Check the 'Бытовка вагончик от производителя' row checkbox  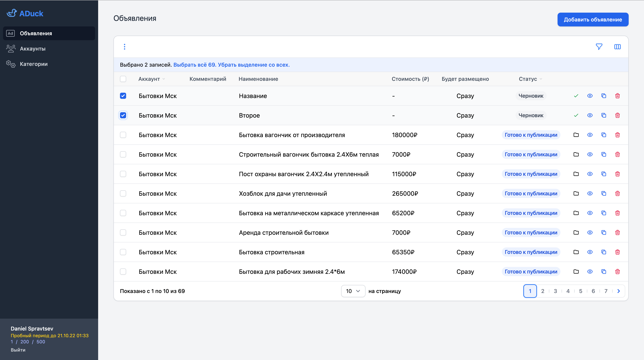pyautogui.click(x=123, y=135)
